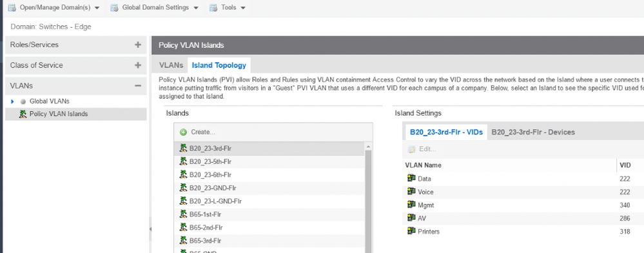Click the Edit pencil icon
This screenshot has width=644, height=253.
(x=411, y=149)
